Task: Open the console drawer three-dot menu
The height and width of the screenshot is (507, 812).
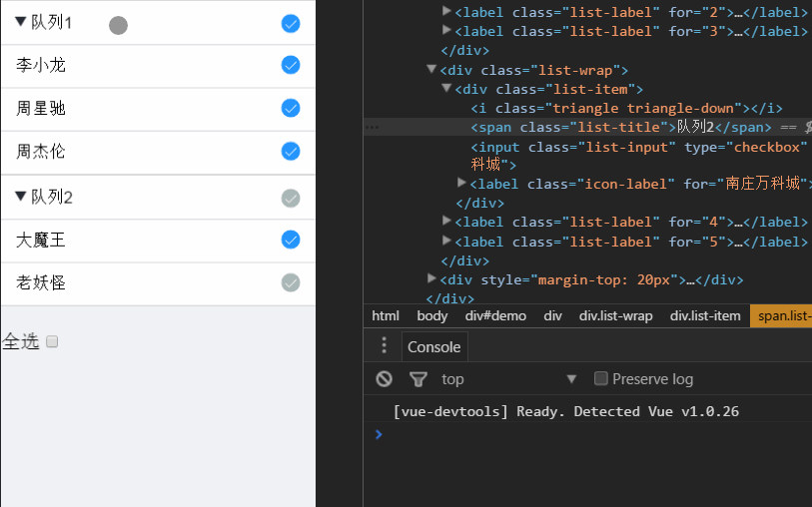Action: point(384,346)
